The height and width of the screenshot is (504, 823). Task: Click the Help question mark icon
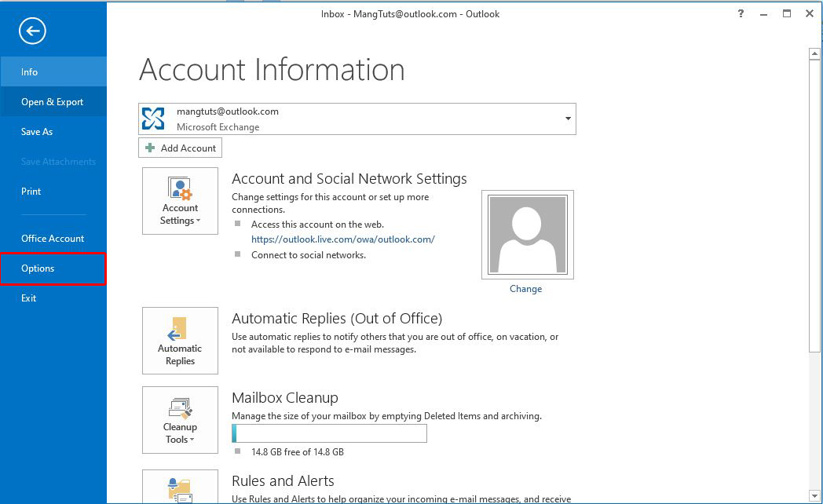[x=741, y=13]
